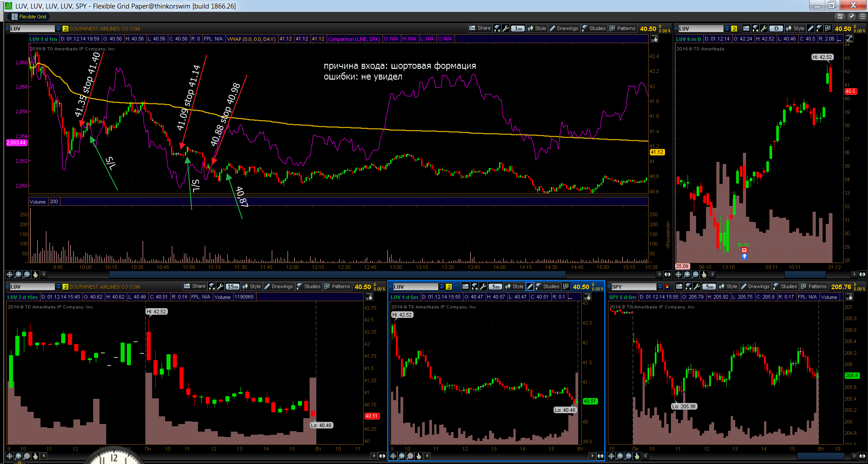Viewport: 868px width, 464px height.
Task: Zoom out using minus magnifier under main chart
Action: (x=27, y=274)
